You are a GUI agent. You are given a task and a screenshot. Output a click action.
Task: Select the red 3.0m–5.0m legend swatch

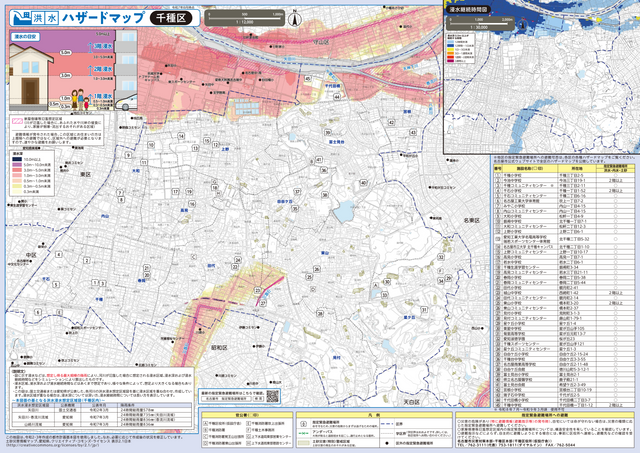pyautogui.click(x=17, y=170)
